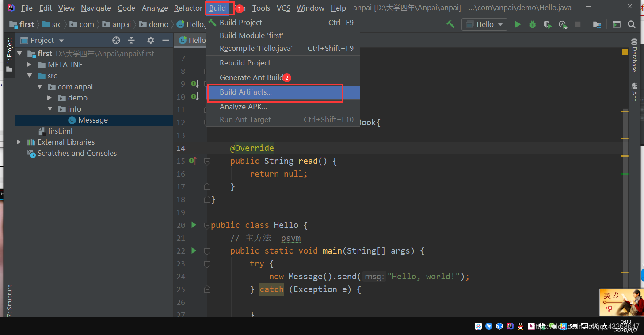Collapse the src folder arrow
Viewport: 644px width, 335px height.
(30, 76)
